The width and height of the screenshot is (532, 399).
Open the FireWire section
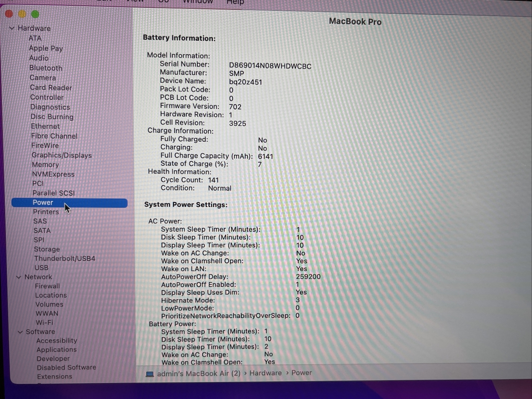click(x=45, y=145)
